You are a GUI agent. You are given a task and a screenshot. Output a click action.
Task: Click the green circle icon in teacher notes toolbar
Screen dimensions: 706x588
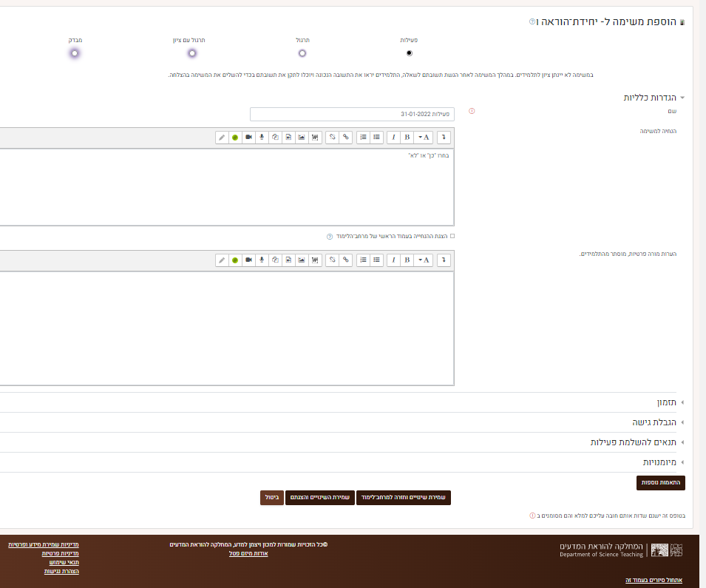point(235,260)
